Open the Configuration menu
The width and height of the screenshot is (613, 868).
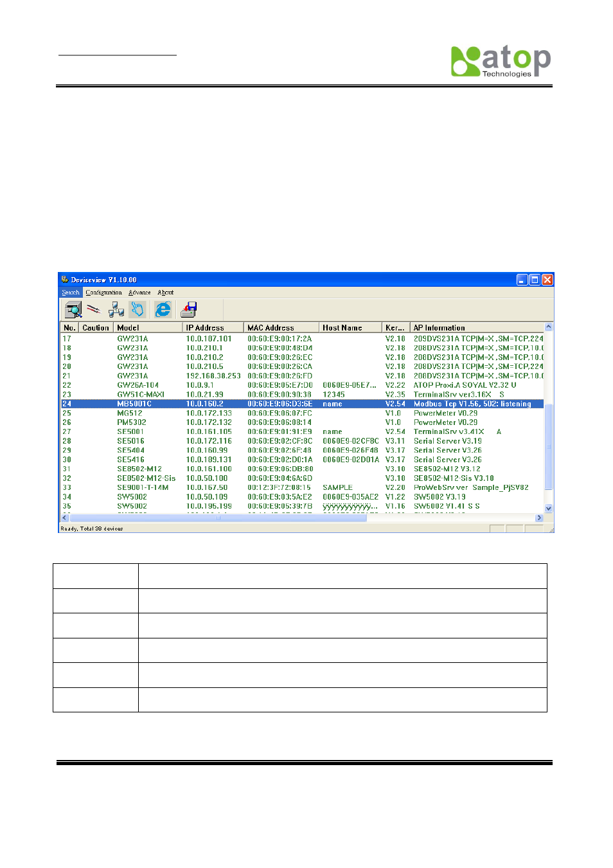point(104,293)
